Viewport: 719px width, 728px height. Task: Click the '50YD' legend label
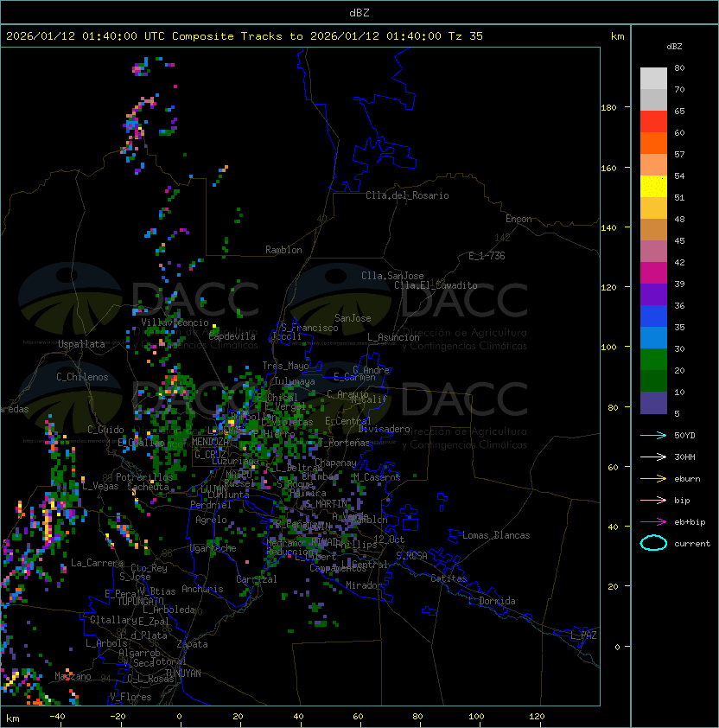click(684, 436)
